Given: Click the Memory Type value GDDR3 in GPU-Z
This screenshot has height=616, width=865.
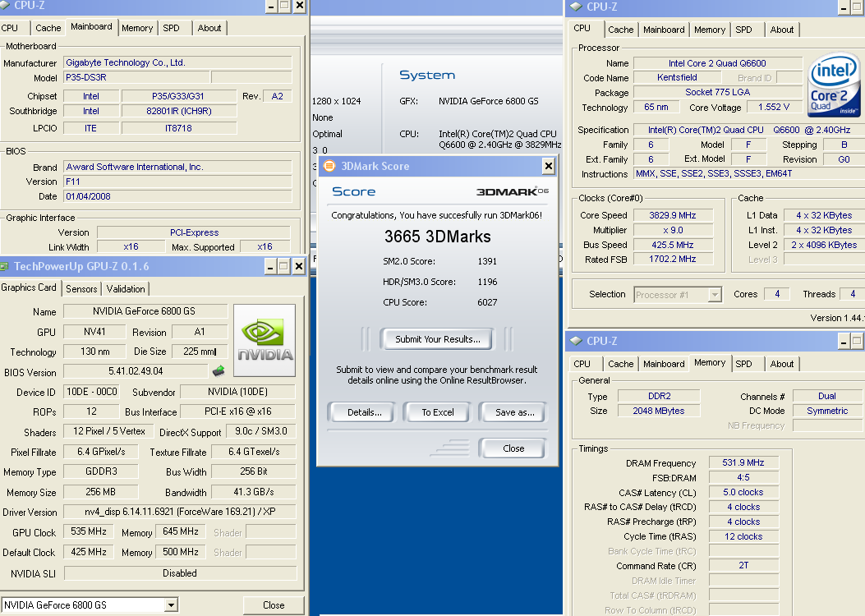Looking at the screenshot, I should coord(101,471).
